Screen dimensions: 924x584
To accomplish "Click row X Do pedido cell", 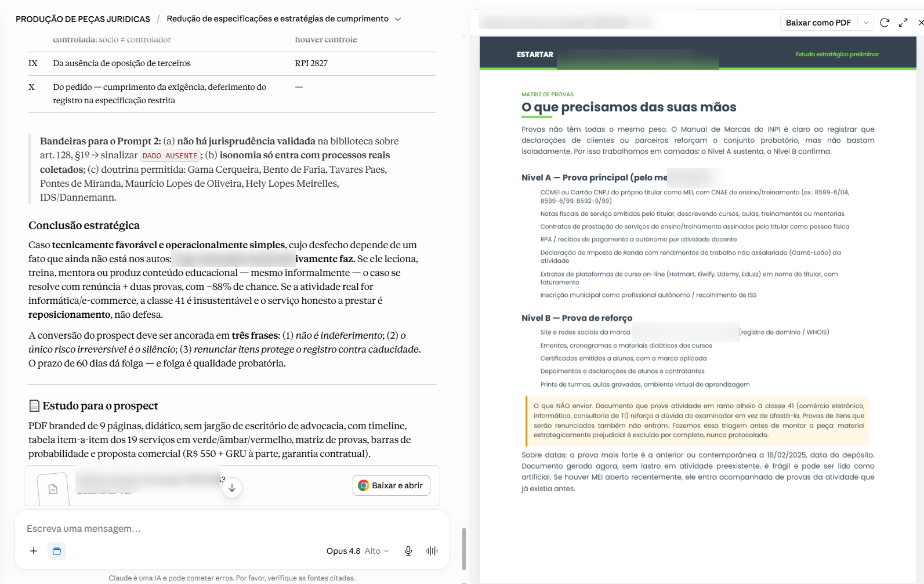I will (160, 93).
